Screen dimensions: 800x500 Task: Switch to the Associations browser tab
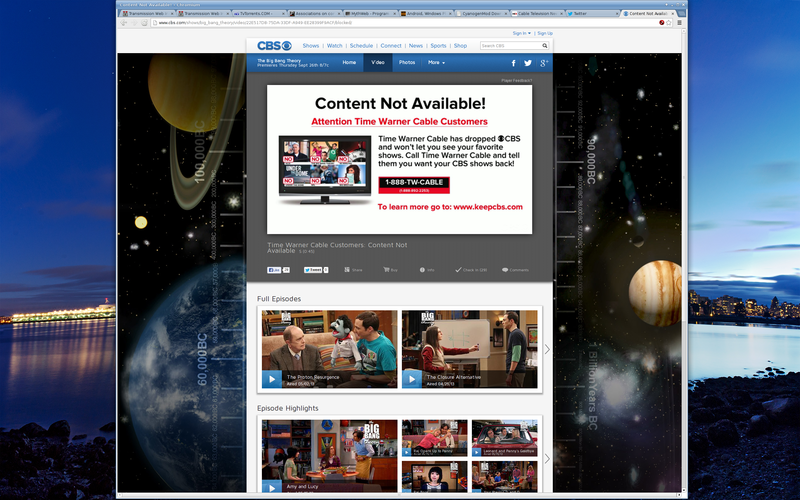[313, 14]
